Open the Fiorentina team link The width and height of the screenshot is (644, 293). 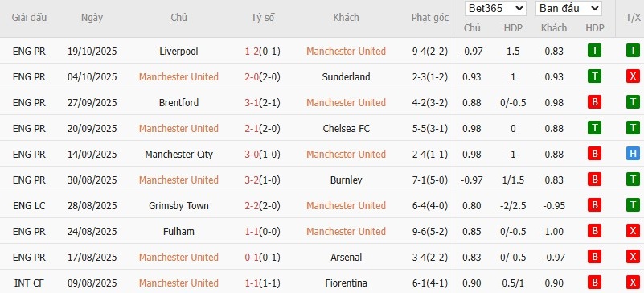[346, 283]
